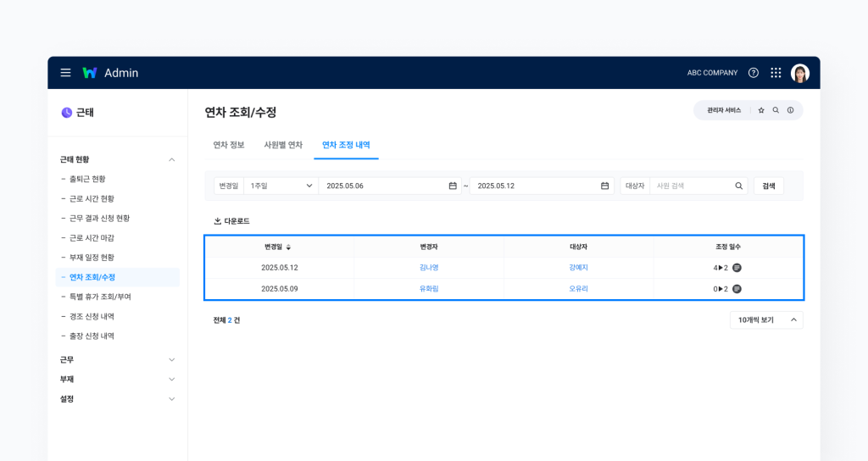Open 근로 시간 마감 in the sidebar

(x=92, y=238)
